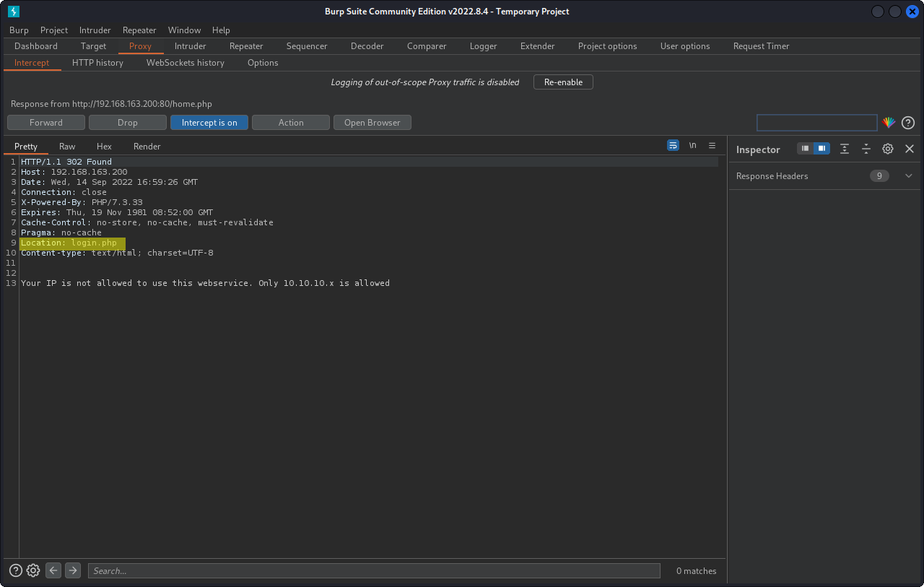Open the Burp Suite colorful highlight picker icon
Viewport: 924px width, 587px height.
[889, 123]
